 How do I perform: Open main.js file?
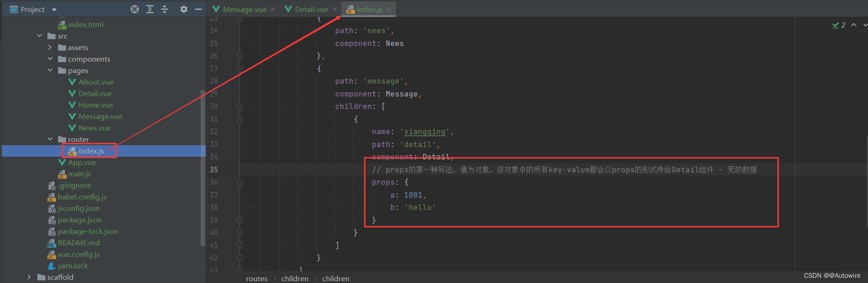[x=80, y=174]
